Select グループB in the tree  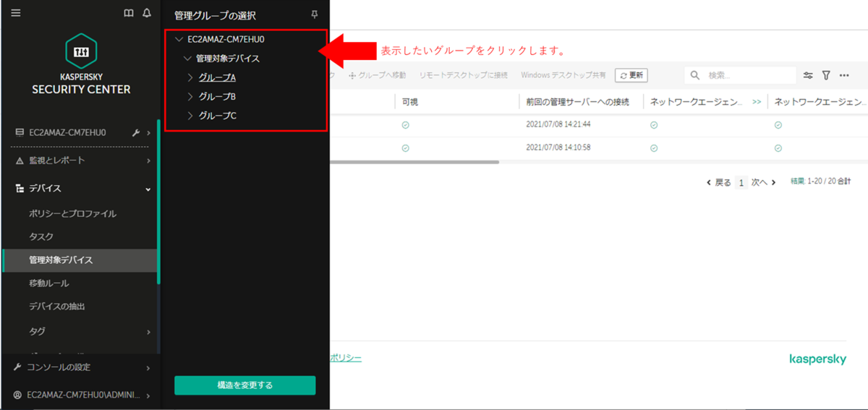point(217,96)
